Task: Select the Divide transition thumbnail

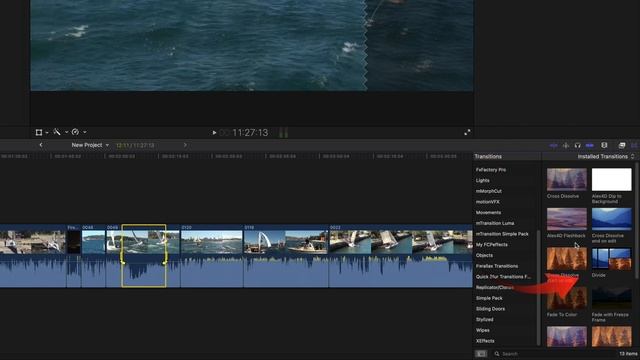Action: pyautogui.click(x=611, y=258)
